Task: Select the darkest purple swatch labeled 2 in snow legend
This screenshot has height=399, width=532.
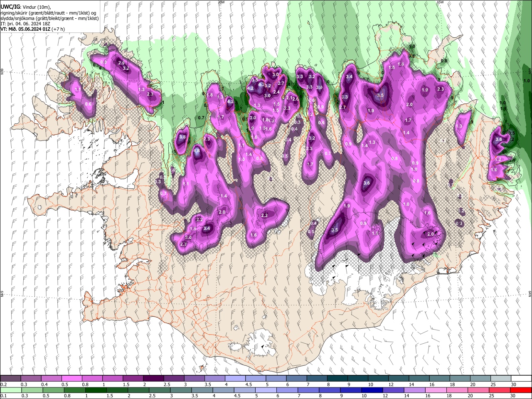Action: click(153, 379)
